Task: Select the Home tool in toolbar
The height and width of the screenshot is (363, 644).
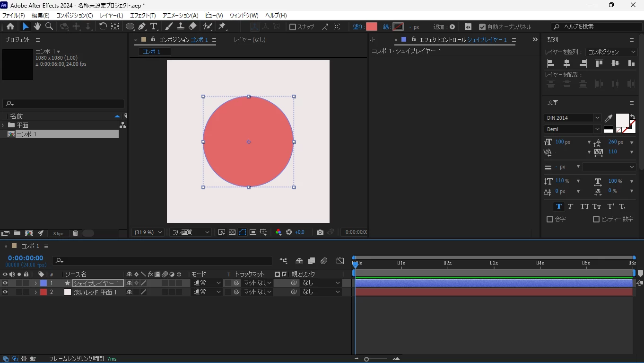Action: click(10, 27)
